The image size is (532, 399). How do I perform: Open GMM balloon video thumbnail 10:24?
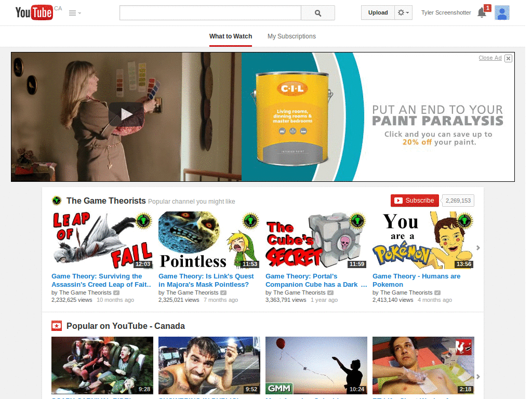point(316,365)
